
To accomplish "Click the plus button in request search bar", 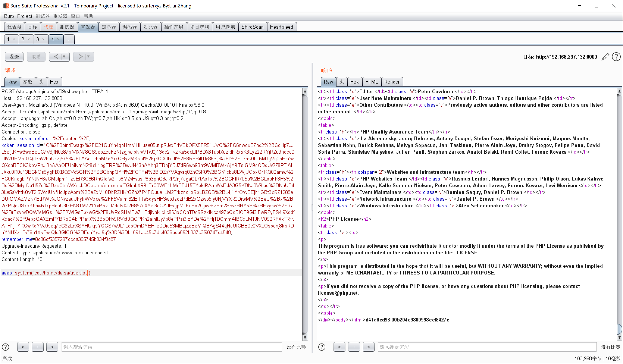I will click(37, 347).
